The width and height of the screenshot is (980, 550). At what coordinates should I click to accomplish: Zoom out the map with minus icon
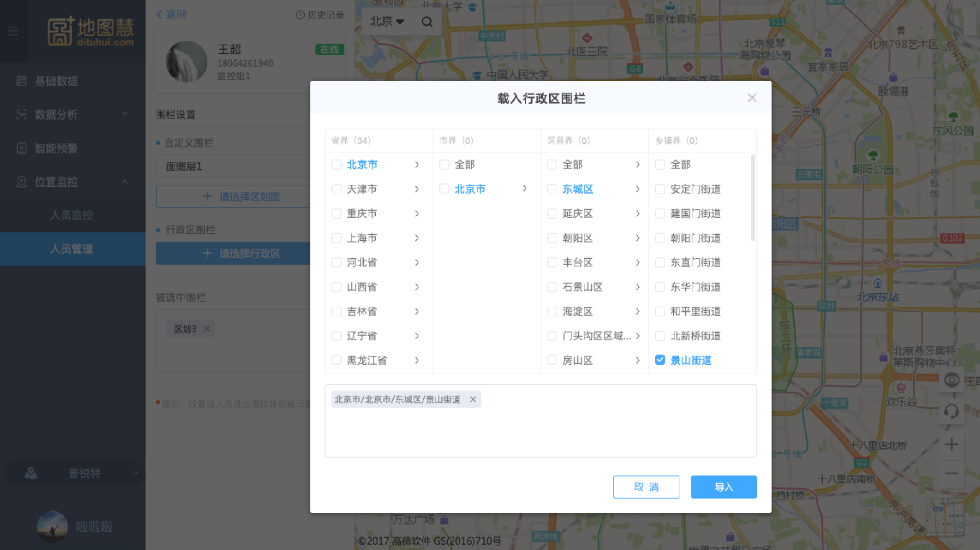951,473
